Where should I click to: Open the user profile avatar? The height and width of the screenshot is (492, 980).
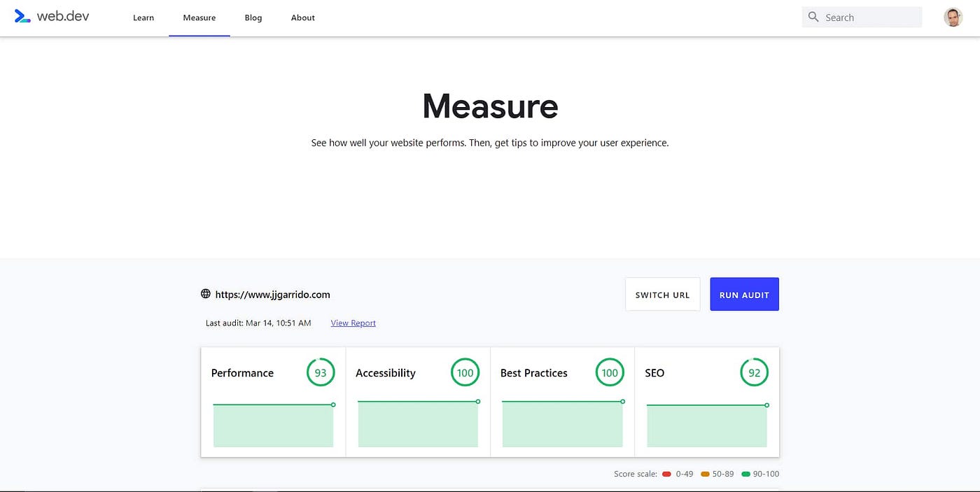[953, 17]
